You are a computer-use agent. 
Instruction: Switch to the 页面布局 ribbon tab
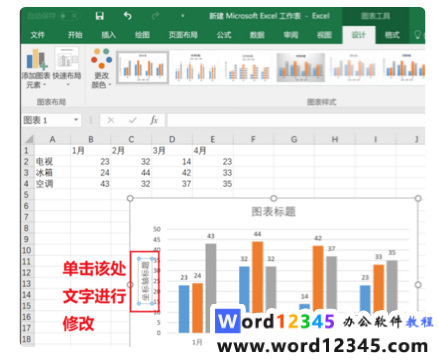coord(183,35)
